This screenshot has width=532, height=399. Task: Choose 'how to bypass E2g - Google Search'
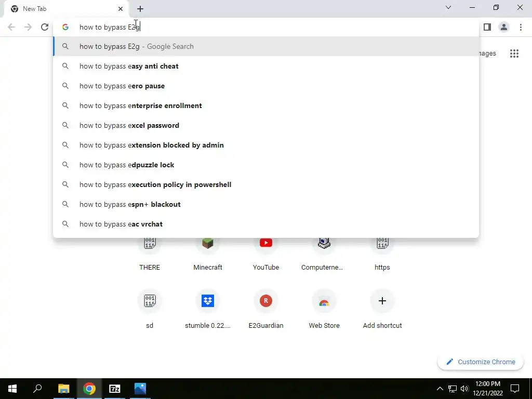point(266,46)
